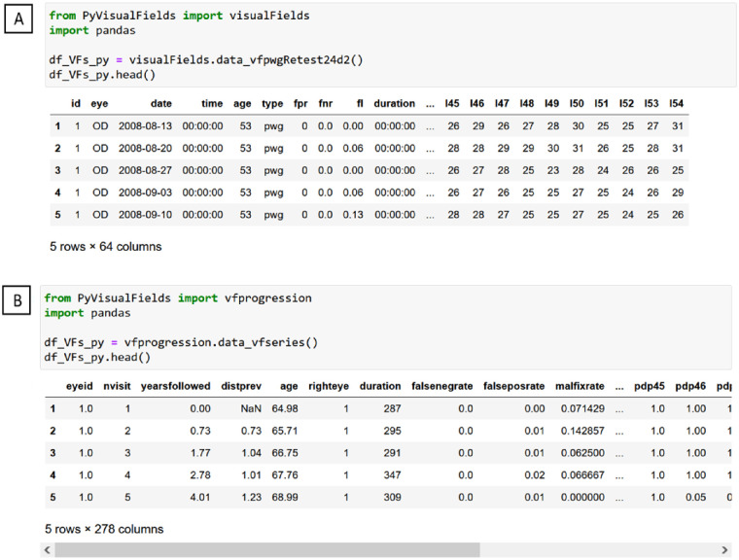Click 'data_vfpwgRetest24d2()' code line
Screen dimensions: 739x560
pyautogui.click(x=206, y=60)
